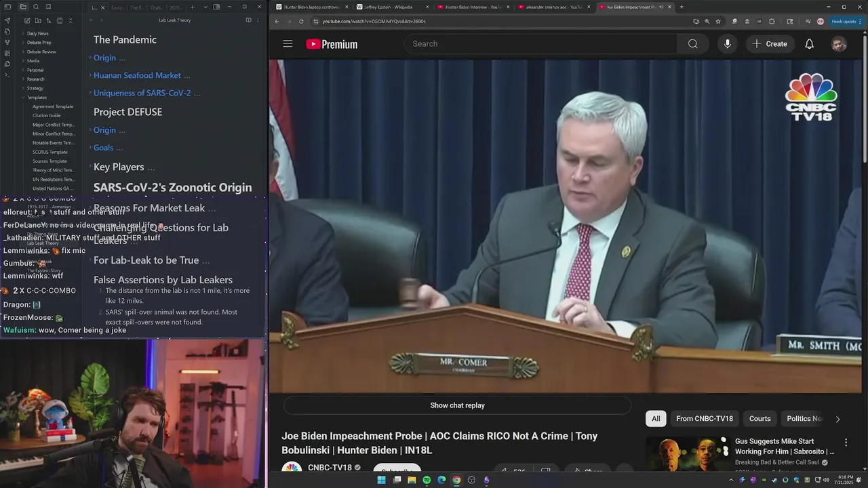
Task: Open browser extensions puzzle icon
Action: (x=772, y=21)
